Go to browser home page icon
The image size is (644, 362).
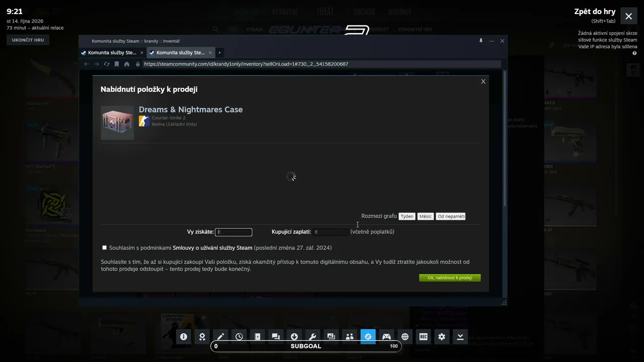127,64
